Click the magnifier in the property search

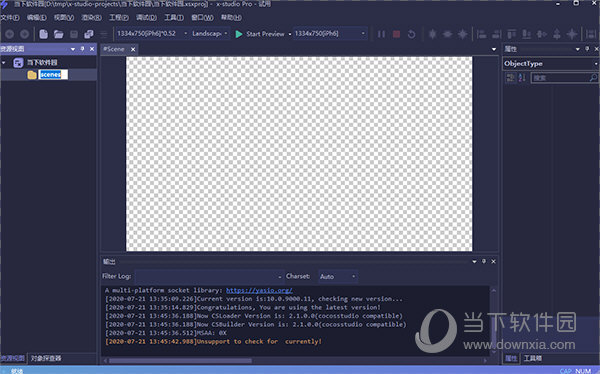[x=593, y=78]
